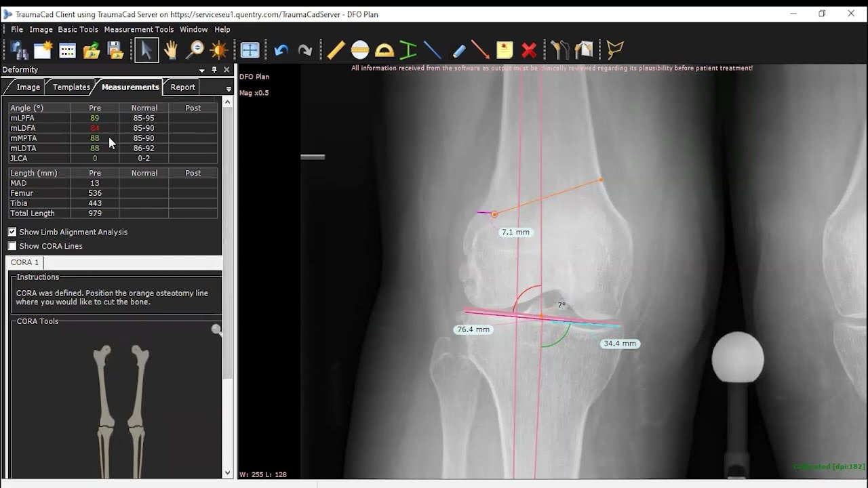
Task: Select the protractor angle tool
Action: (384, 50)
